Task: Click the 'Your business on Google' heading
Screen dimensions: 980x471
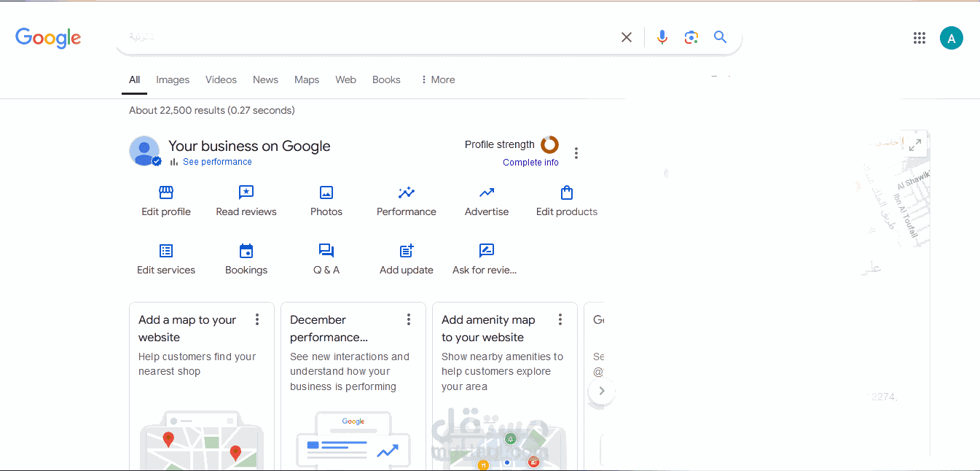Action: coord(249,146)
